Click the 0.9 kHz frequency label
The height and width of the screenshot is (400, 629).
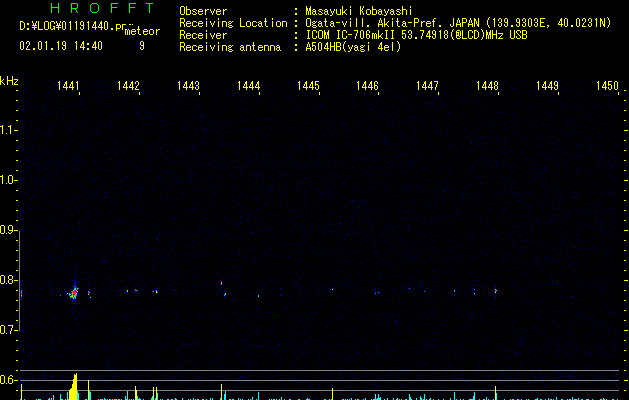[x=8, y=230]
